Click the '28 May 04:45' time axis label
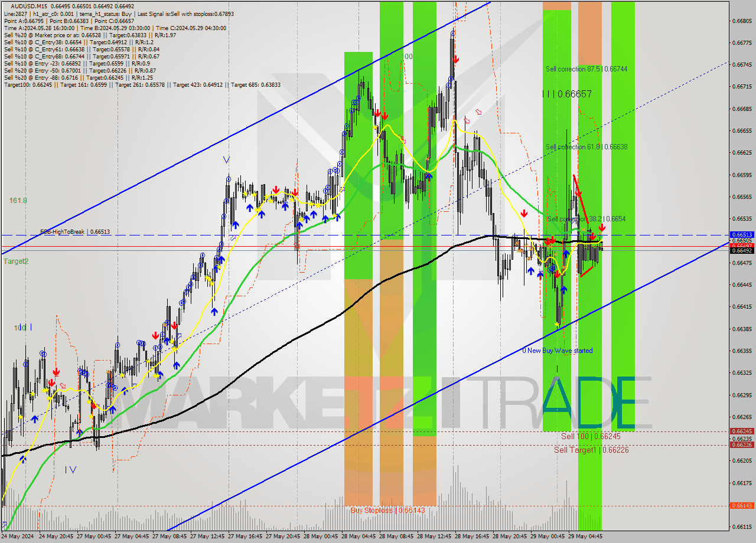756x543 pixels. (x=360, y=537)
